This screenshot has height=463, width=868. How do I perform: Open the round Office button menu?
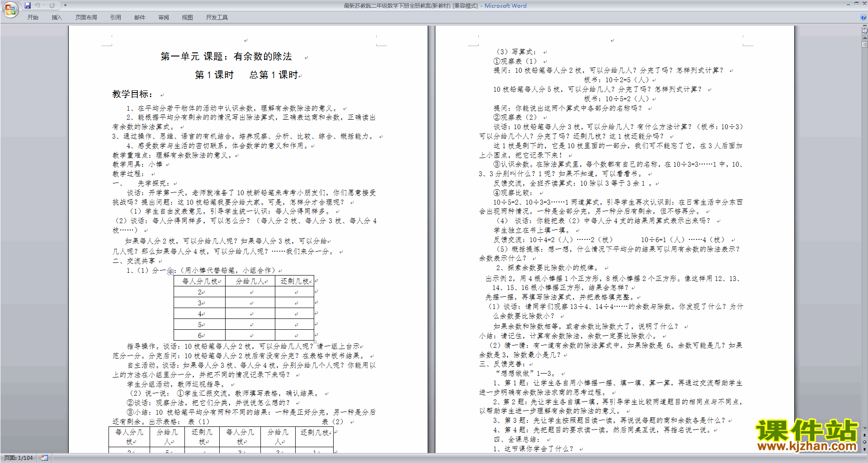tap(10, 9)
